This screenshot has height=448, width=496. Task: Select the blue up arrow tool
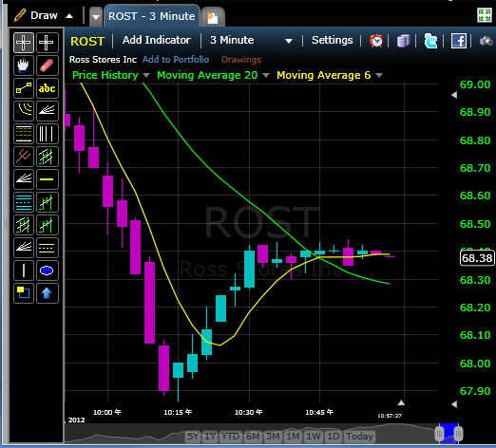click(x=47, y=293)
